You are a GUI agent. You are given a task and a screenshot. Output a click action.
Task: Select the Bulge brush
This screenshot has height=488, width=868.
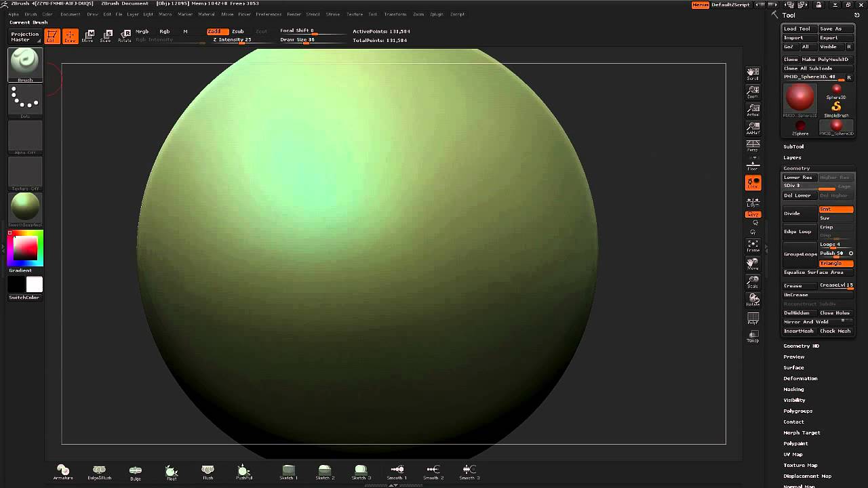click(x=136, y=472)
